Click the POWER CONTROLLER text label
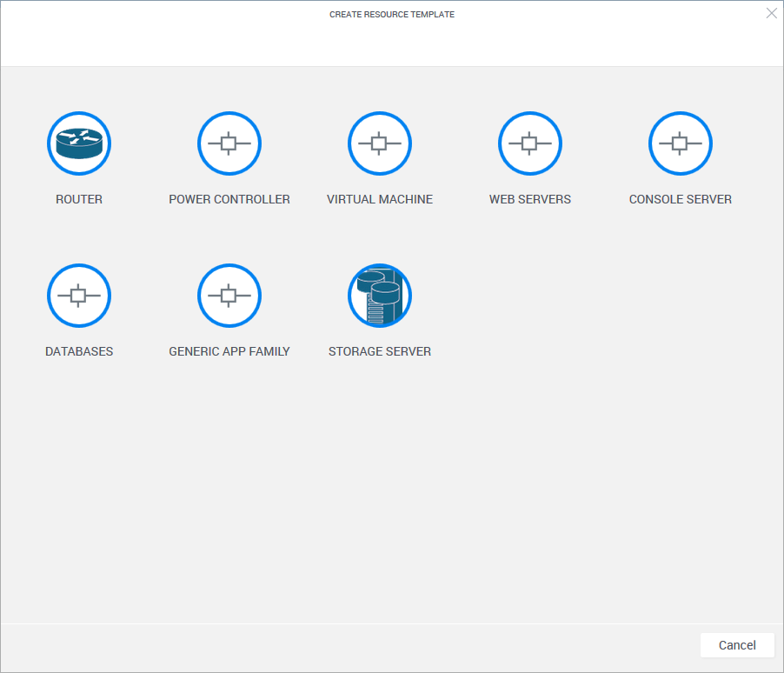This screenshot has height=673, width=784. (229, 199)
